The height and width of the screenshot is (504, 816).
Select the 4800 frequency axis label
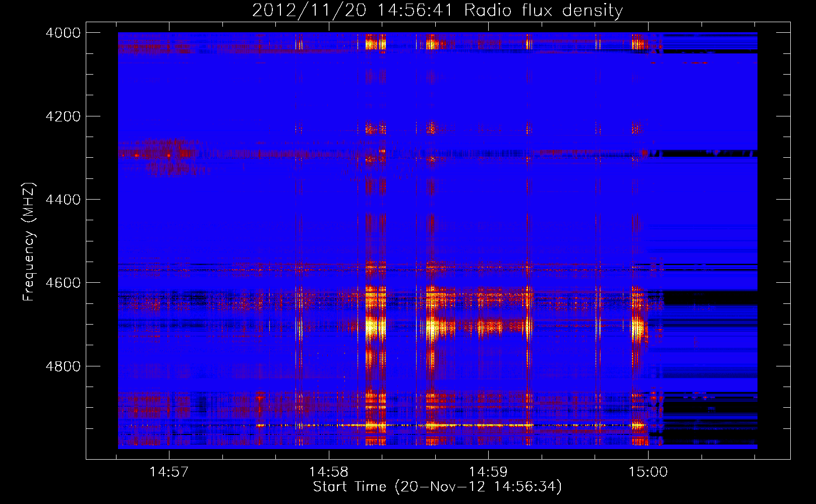point(63,366)
